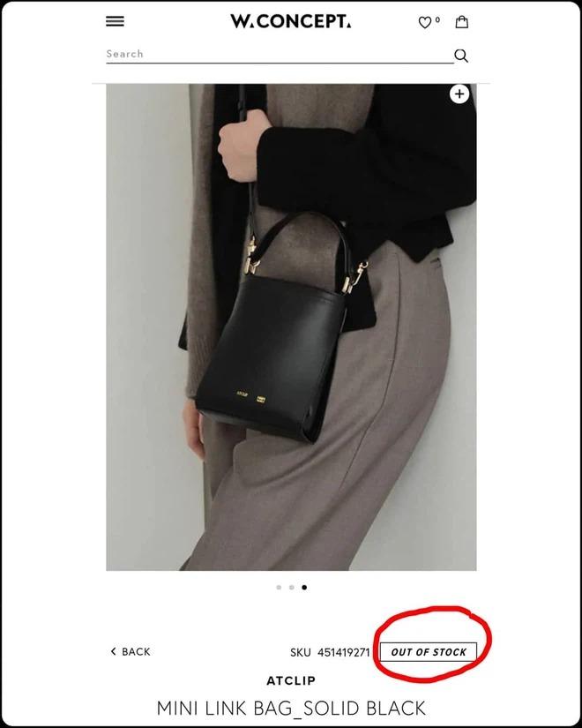Image resolution: width=582 pixels, height=728 pixels.
Task: Click the OUT OF STOCK button
Action: pos(429,652)
